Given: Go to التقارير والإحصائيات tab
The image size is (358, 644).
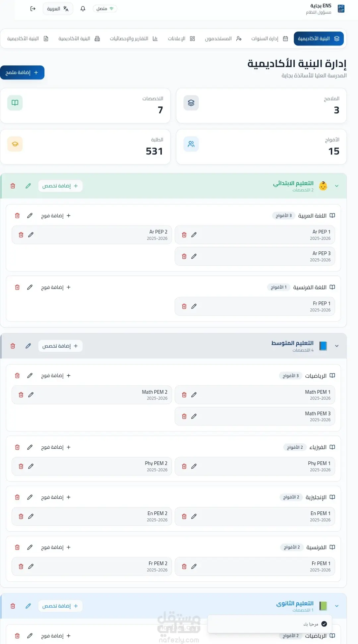Looking at the screenshot, I should coord(134,38).
